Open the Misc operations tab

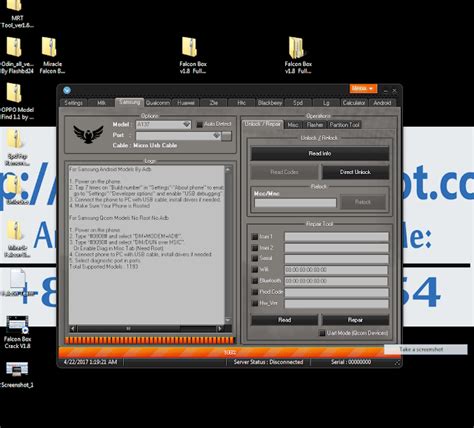293,125
